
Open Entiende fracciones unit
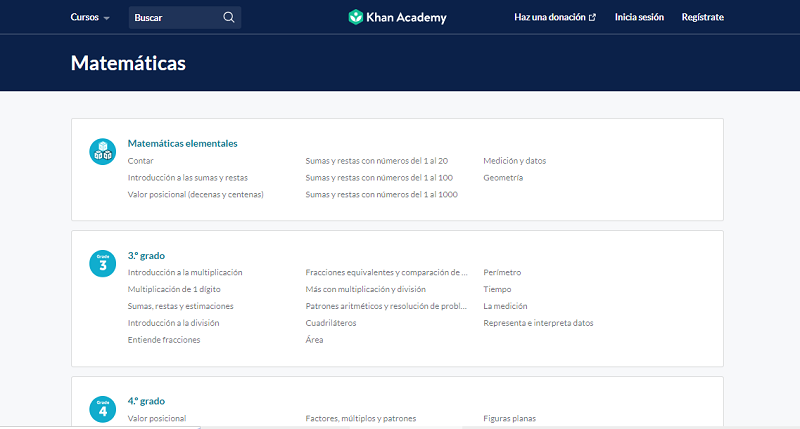[164, 340]
